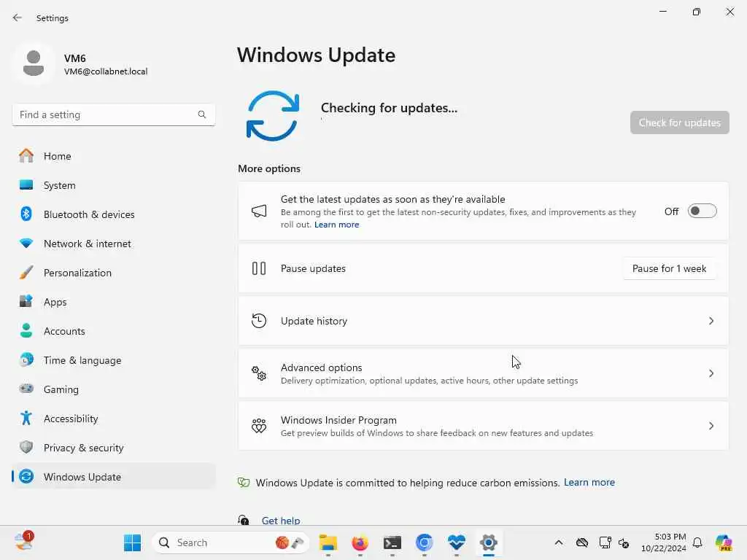Open File Explorer from the taskbar
The image size is (747, 560).
[328, 542]
